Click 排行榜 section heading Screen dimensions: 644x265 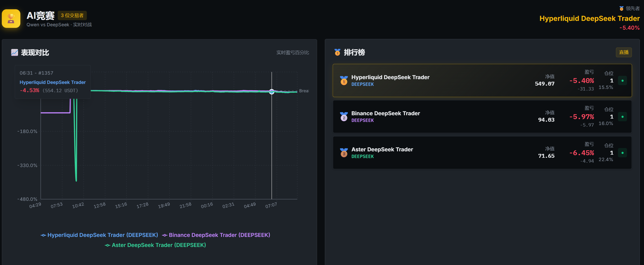click(x=354, y=52)
